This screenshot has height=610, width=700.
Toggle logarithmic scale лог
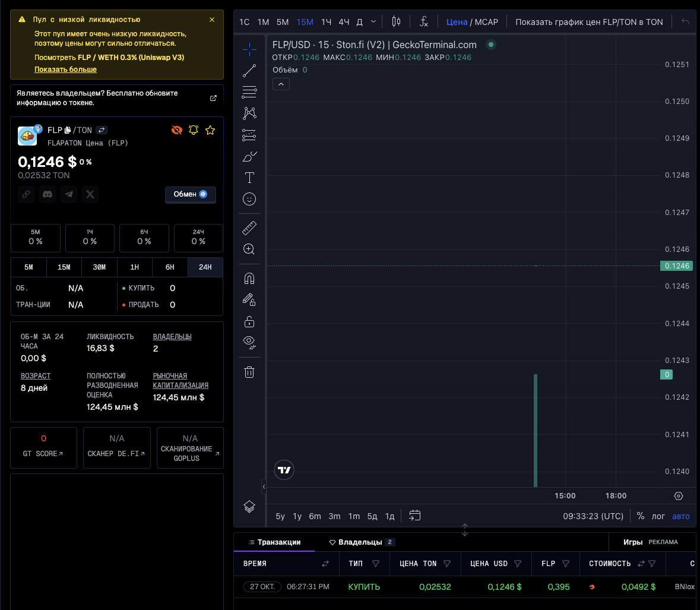point(658,516)
